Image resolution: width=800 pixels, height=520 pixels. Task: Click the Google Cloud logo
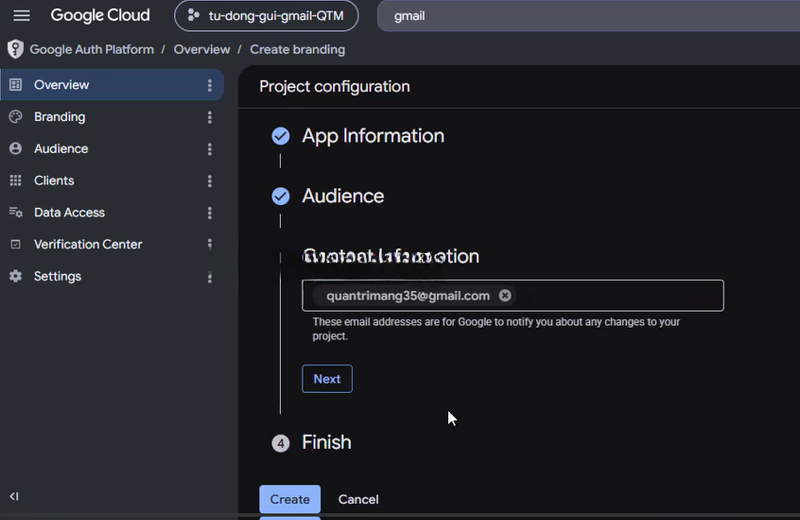click(100, 15)
